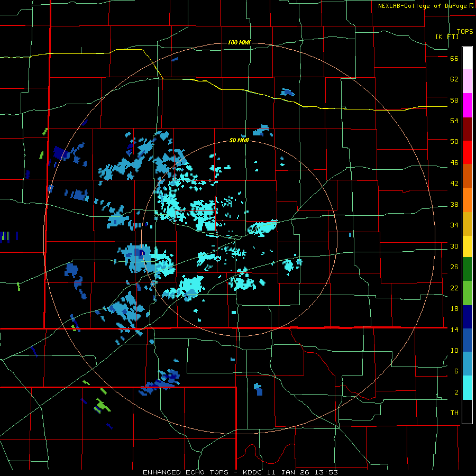Screen dimensions: 476x476
Task: Click the dark green legend swatch near 26
Action: point(467,269)
